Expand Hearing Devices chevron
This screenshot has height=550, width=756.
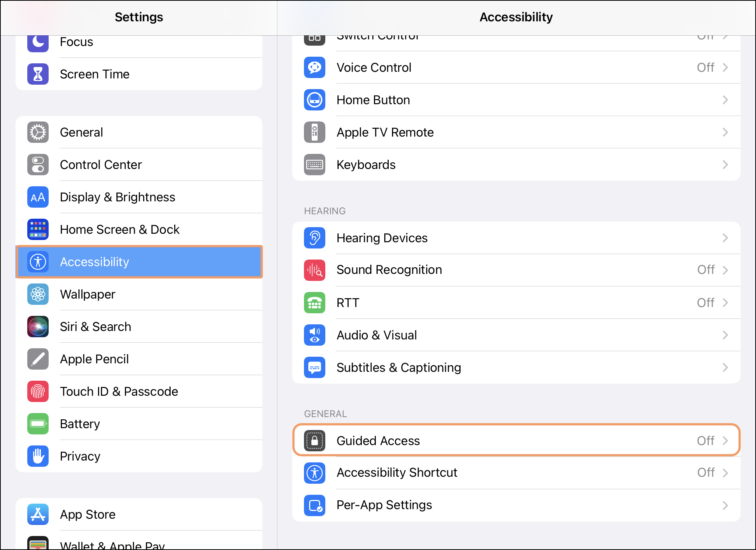coord(725,238)
